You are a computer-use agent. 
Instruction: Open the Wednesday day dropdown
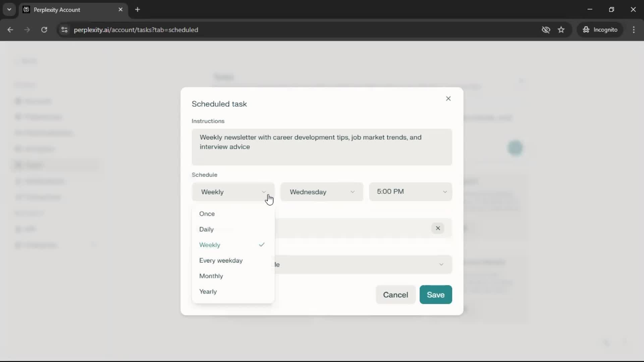[321, 192]
